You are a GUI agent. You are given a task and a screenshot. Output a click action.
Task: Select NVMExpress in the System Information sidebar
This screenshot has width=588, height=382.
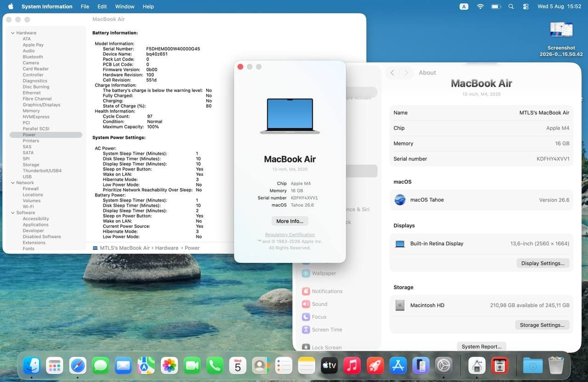pos(36,117)
